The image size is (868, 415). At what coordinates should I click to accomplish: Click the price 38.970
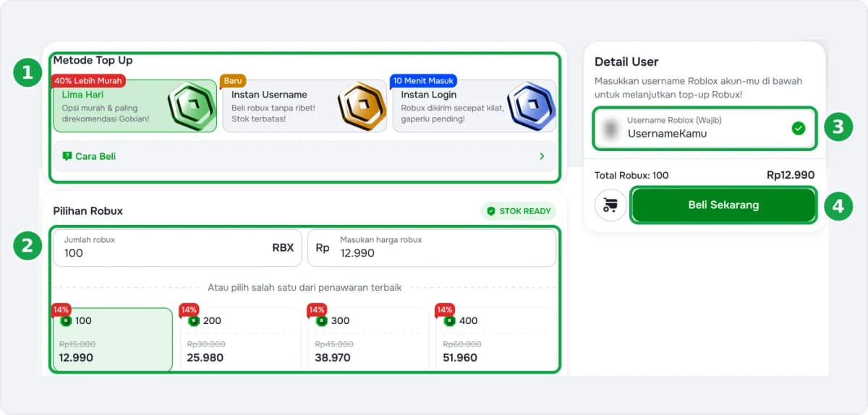(x=333, y=358)
